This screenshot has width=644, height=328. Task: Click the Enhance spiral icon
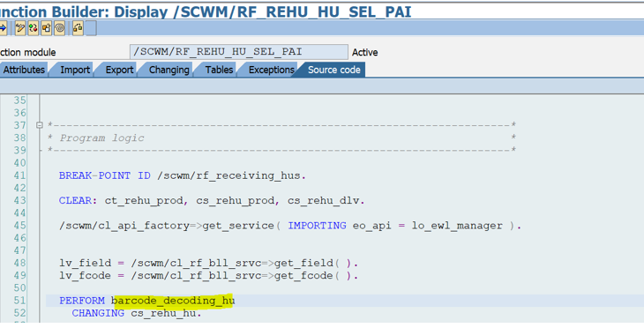point(60,28)
